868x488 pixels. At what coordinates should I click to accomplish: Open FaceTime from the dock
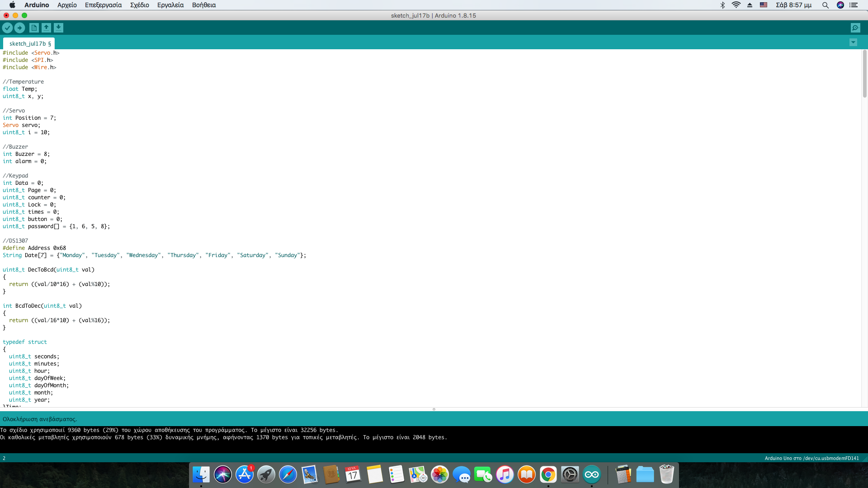tap(483, 474)
